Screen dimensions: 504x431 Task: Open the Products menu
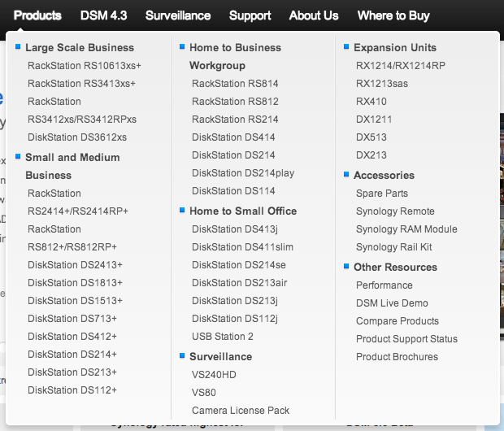(x=37, y=15)
